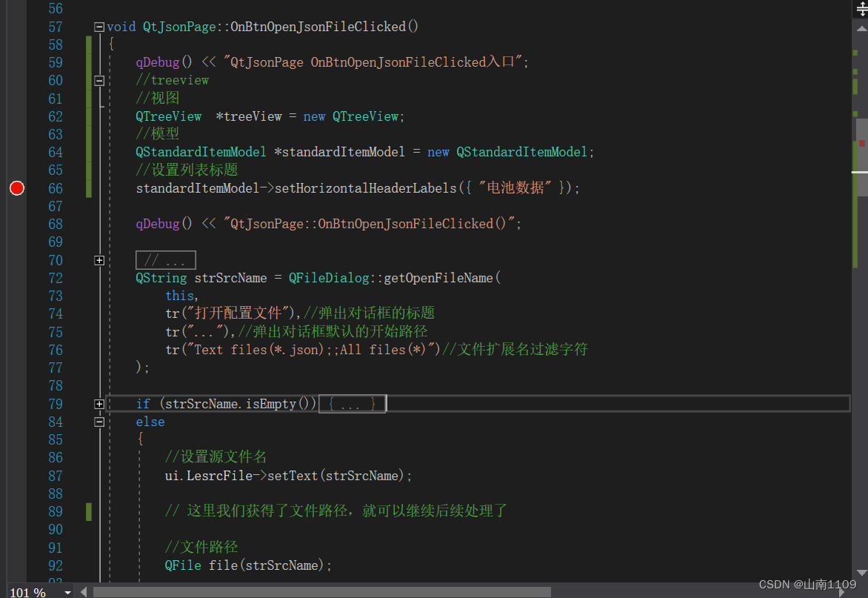Screen dimensions: 868x598
Task: Click the vertical scrollbar up arrow
Action: pos(861,29)
